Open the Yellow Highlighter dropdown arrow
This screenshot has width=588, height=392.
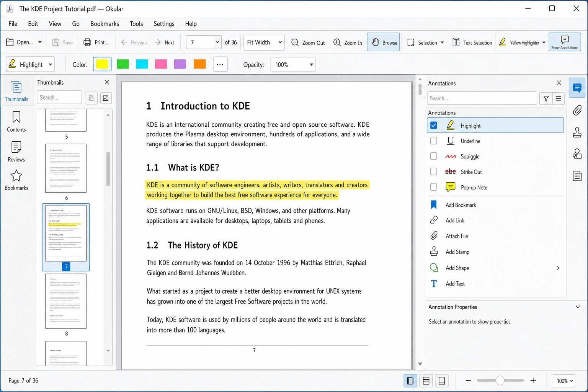[544, 42]
